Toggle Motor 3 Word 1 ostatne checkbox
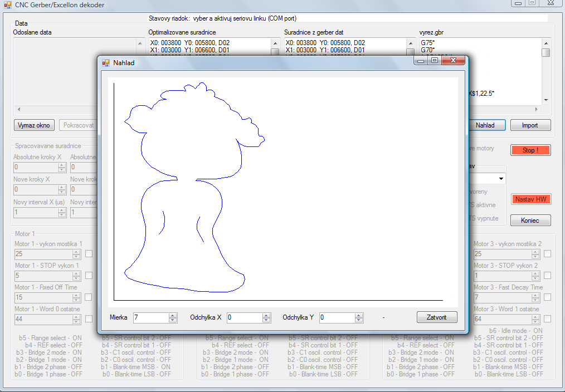 coord(547,319)
